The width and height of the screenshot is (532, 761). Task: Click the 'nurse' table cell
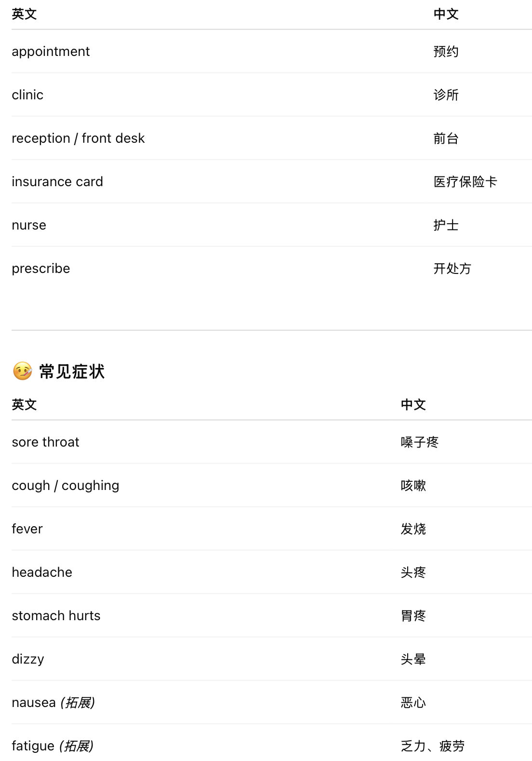coord(29,225)
